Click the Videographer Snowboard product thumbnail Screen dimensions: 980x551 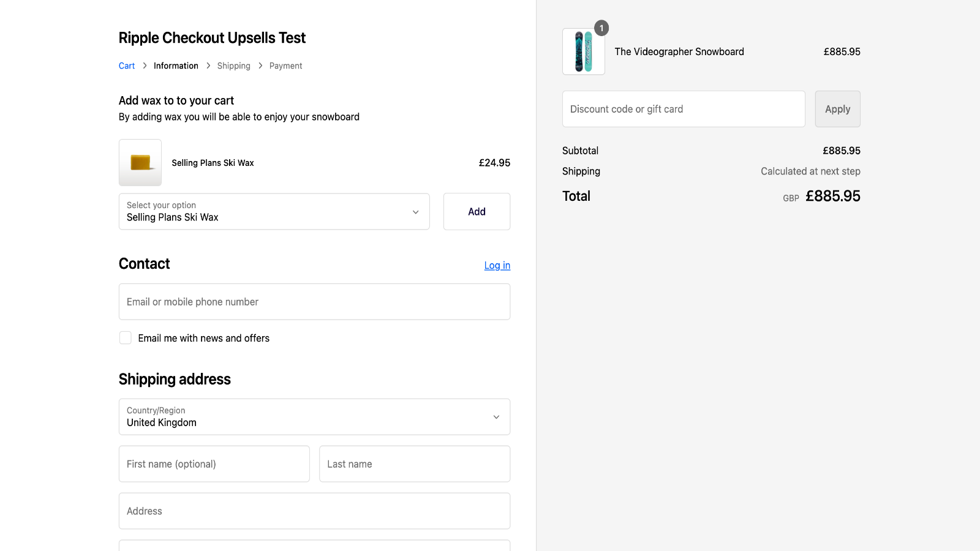click(x=583, y=52)
